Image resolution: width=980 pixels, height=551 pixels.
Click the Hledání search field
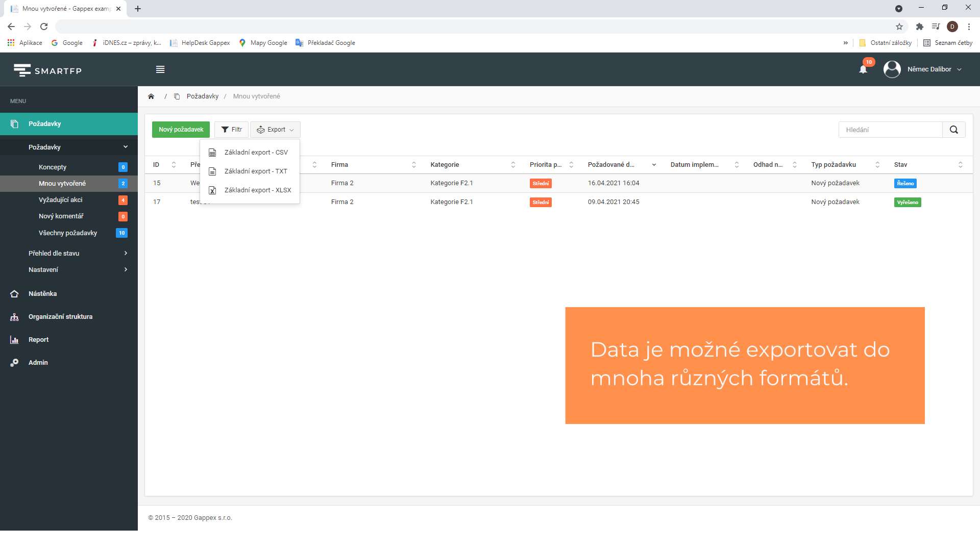tap(890, 130)
